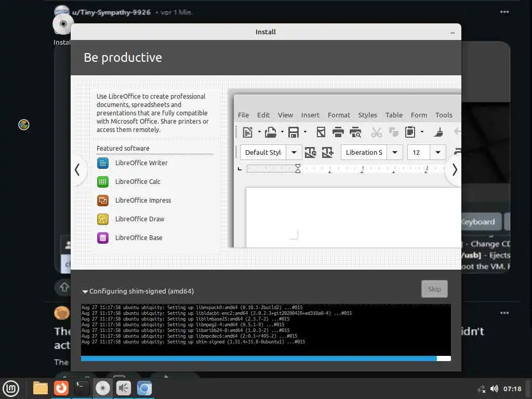The image size is (532, 399).
Task: Collapse the installation log details expander
Action: pyautogui.click(x=85, y=291)
